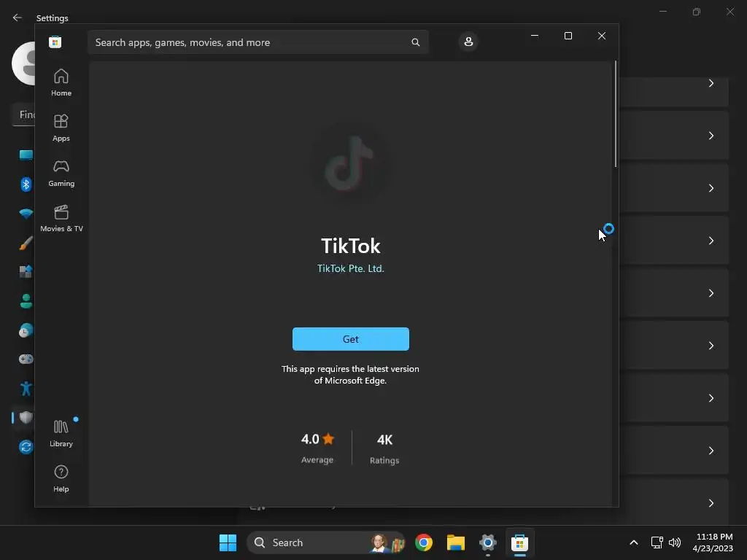Image resolution: width=747 pixels, height=560 pixels.
Task: Click the 4K Ratings count
Action: 384,448
